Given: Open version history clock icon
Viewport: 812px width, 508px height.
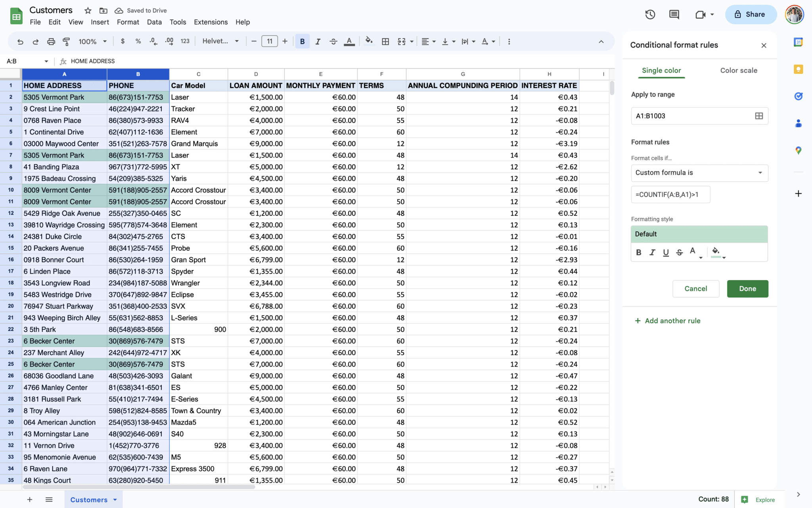Looking at the screenshot, I should tap(650, 15).
